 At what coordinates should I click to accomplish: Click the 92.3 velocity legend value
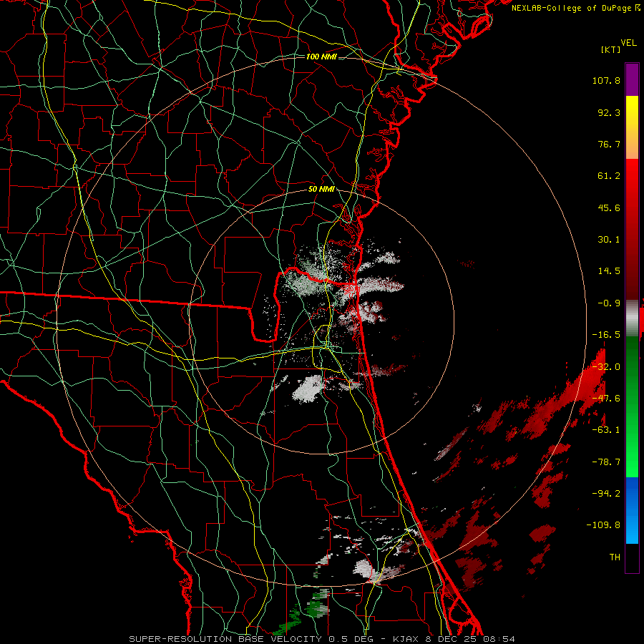[x=609, y=112]
